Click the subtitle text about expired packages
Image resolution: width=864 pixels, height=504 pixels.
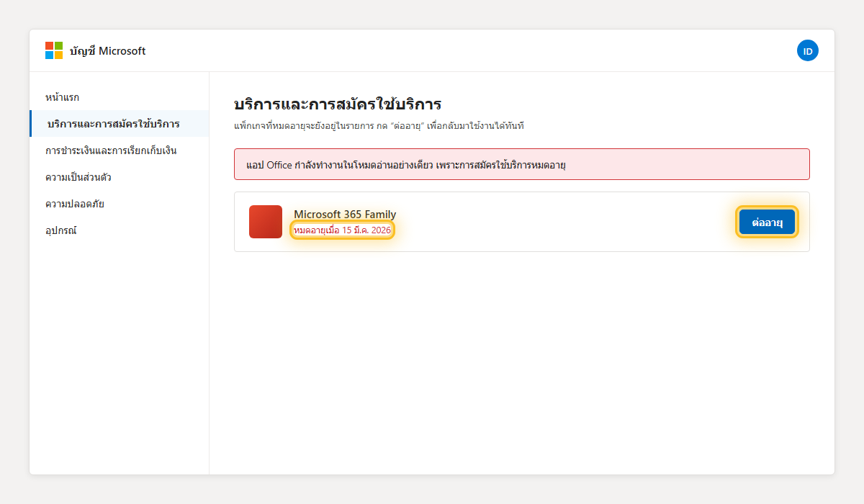point(379,126)
